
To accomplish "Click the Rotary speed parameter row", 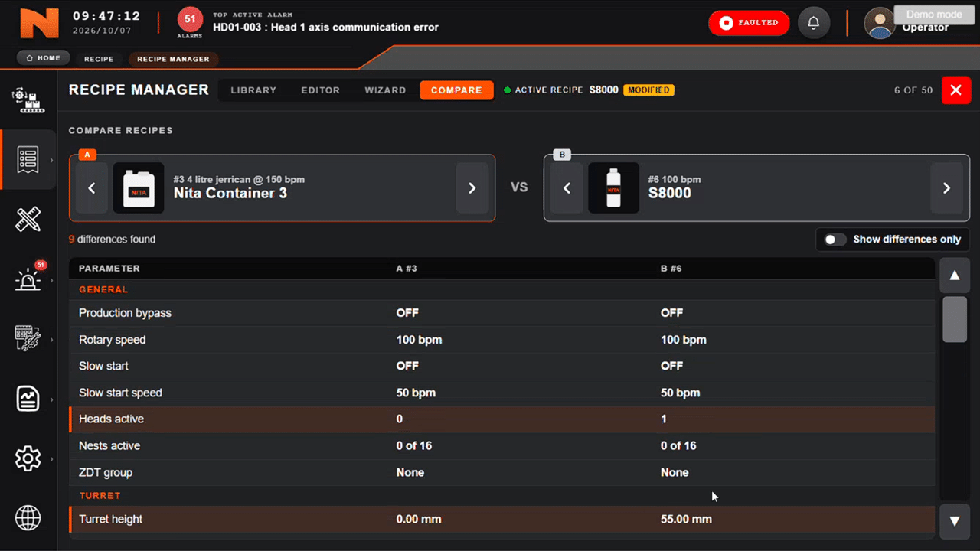I will [x=501, y=340].
